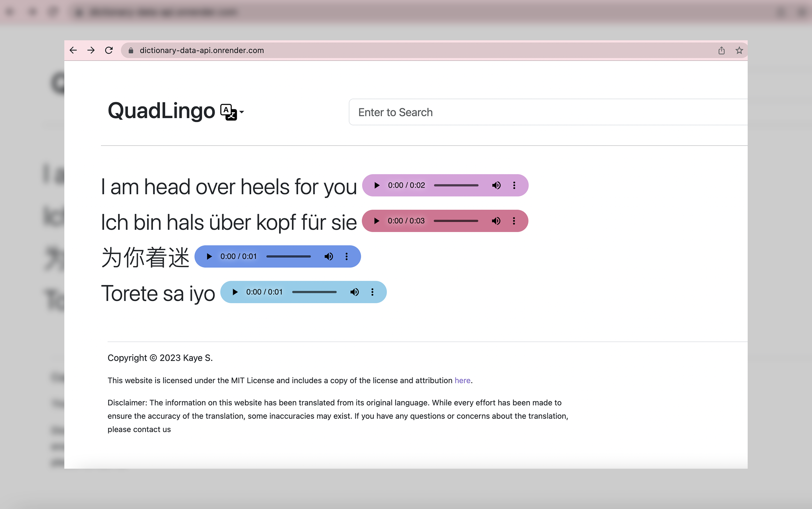
Task: Play the German phrase audio
Action: point(376,221)
